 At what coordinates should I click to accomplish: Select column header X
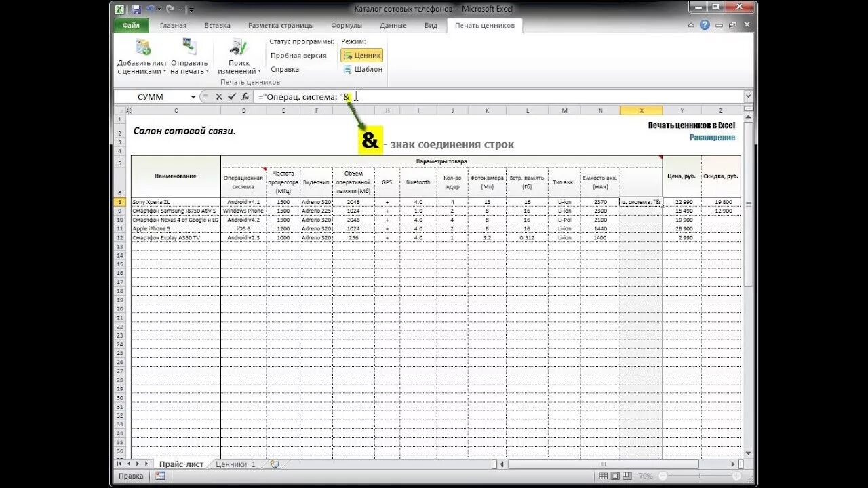642,110
